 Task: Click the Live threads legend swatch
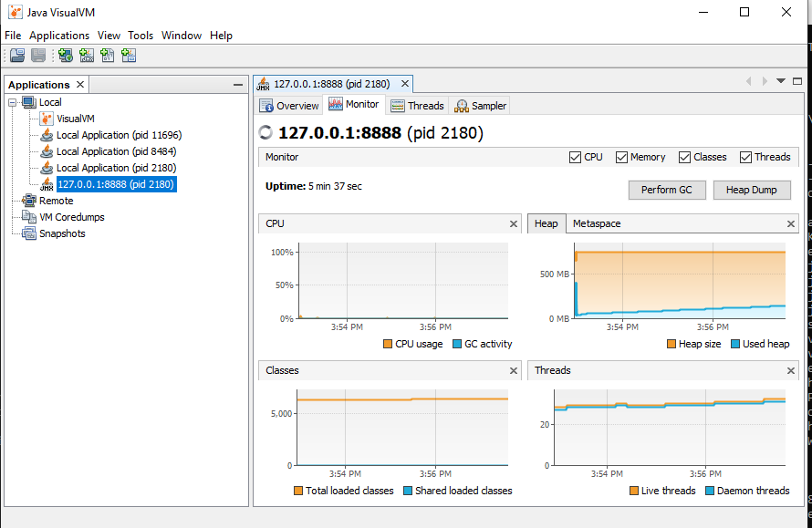pos(634,491)
